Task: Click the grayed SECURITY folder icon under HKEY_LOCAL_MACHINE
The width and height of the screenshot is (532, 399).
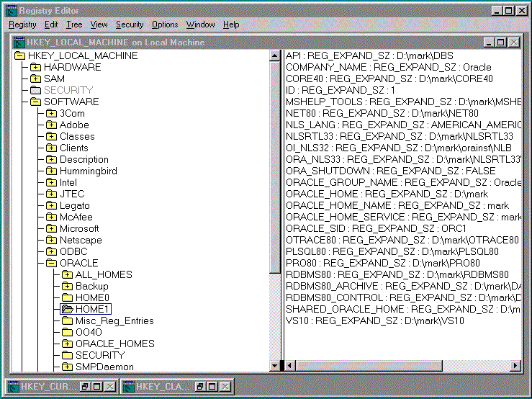Action: tap(35, 90)
